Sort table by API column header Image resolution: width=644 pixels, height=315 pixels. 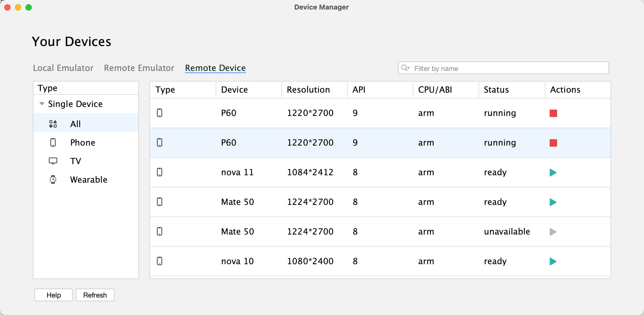[380, 90]
